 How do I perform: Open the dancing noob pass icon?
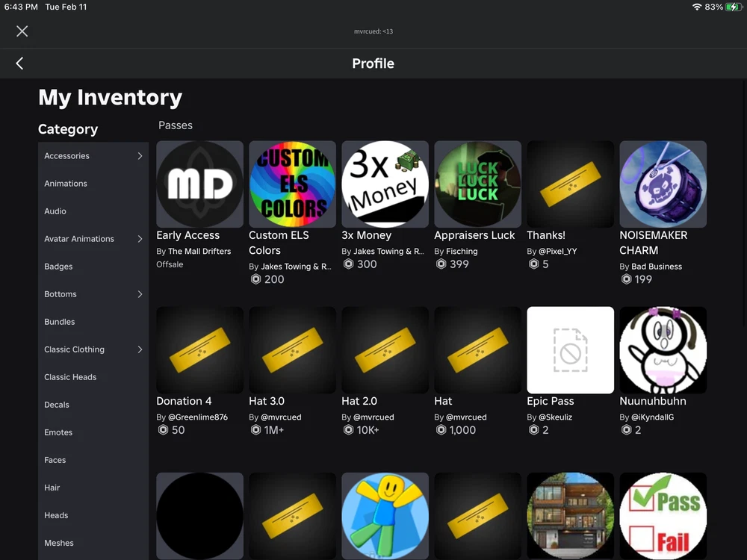pyautogui.click(x=385, y=515)
